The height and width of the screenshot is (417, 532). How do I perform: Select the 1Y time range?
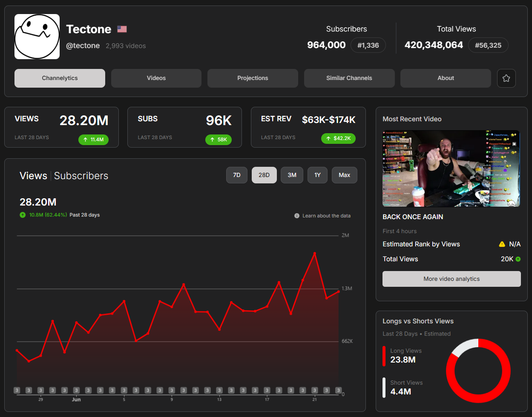[x=317, y=175]
